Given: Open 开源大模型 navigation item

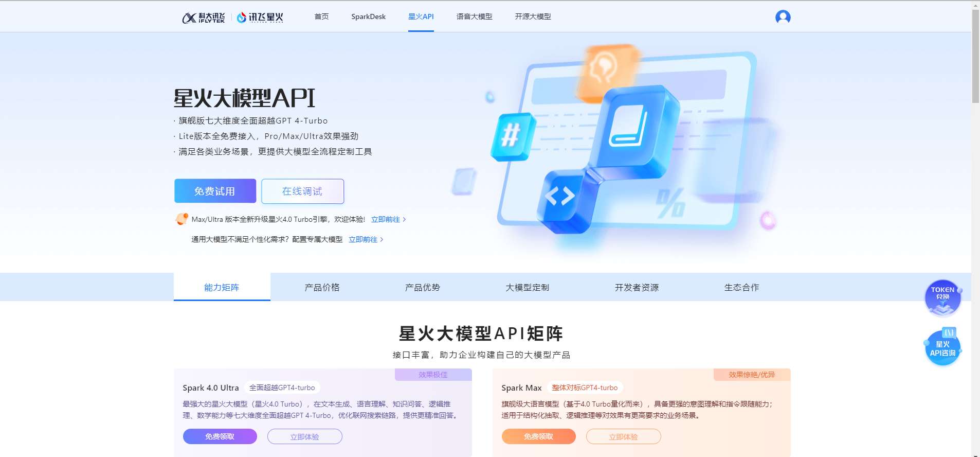Looking at the screenshot, I should 533,16.
